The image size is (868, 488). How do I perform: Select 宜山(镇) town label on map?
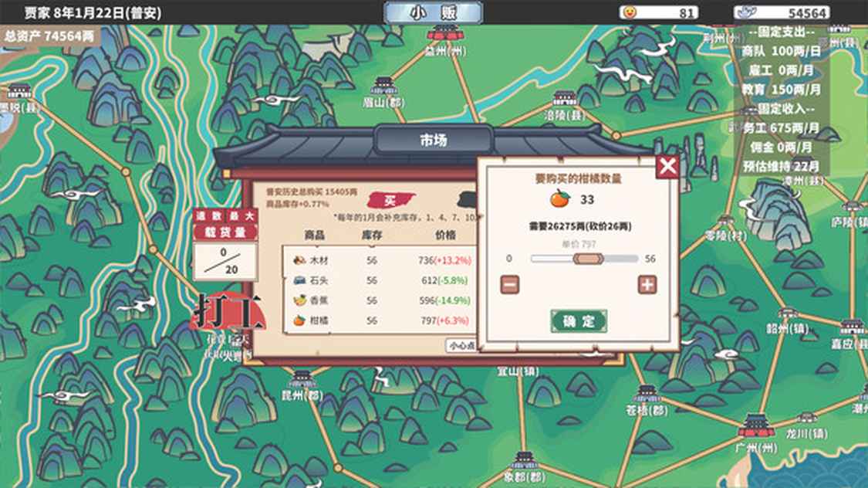(518, 371)
